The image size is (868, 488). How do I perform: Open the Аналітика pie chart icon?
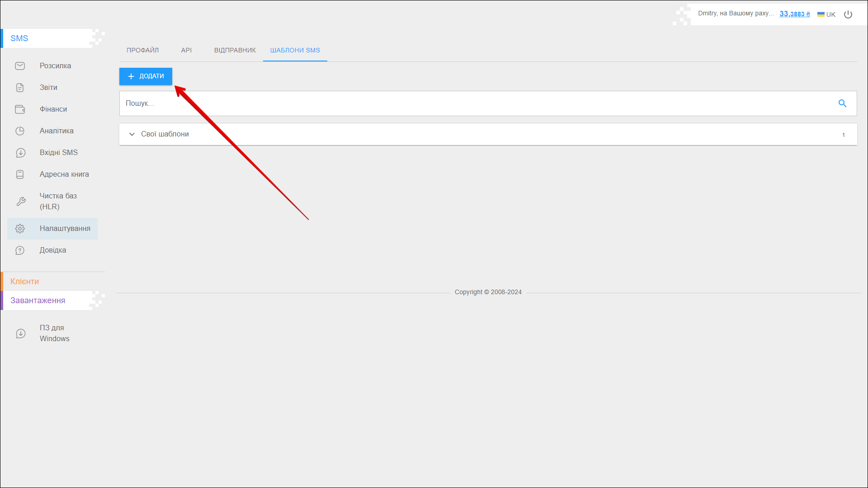coord(20,131)
